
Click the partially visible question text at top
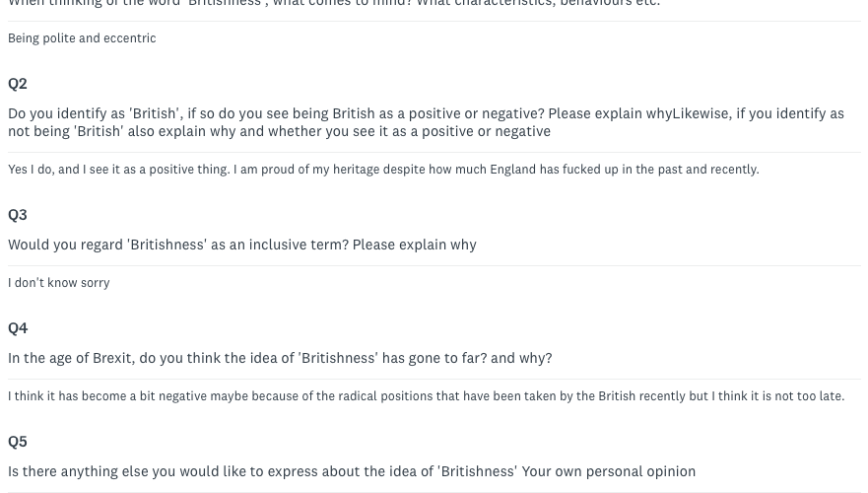tap(334, 4)
